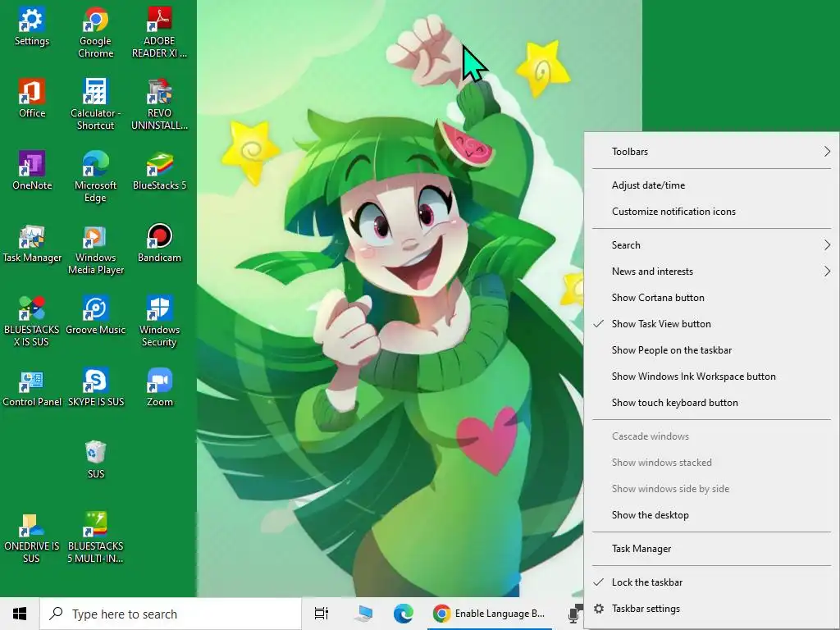
Task: Click the Groove Music desktop icon
Action: [95, 316]
